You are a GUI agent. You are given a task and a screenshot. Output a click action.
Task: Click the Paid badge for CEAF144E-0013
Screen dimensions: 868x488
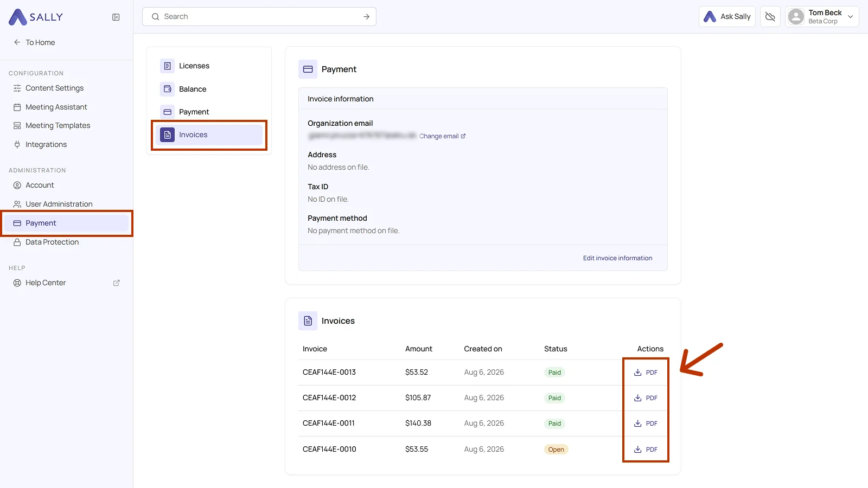coord(554,373)
